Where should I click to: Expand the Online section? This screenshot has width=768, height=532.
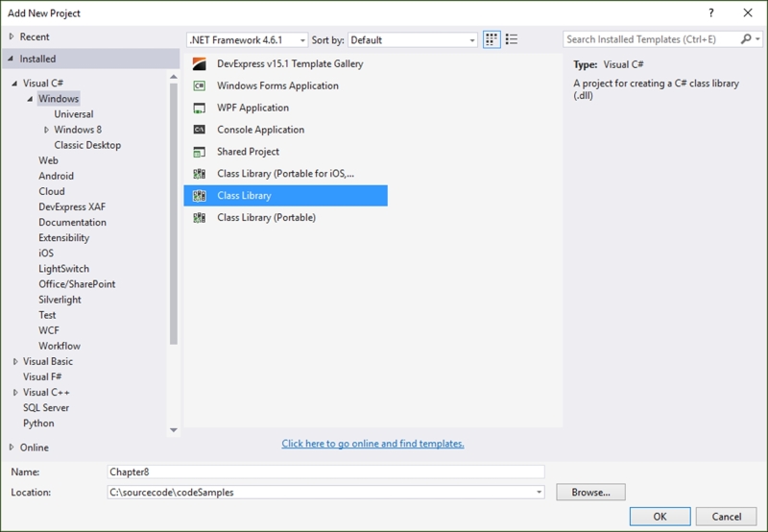[x=12, y=447]
